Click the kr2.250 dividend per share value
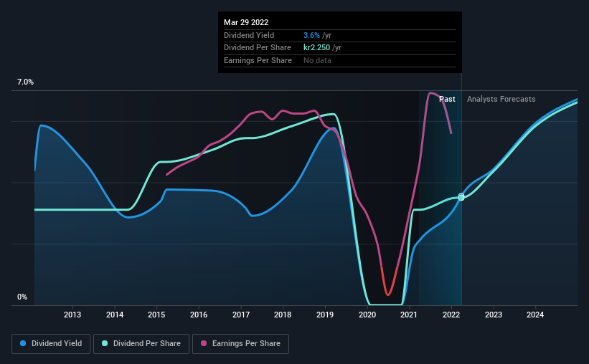The image size is (589, 364). tap(316, 48)
